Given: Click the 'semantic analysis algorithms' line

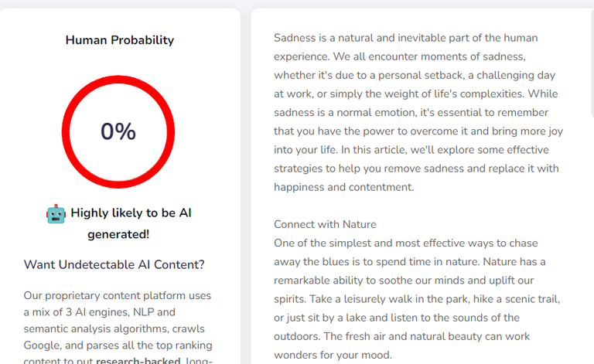Looking at the screenshot, I should point(114,328).
